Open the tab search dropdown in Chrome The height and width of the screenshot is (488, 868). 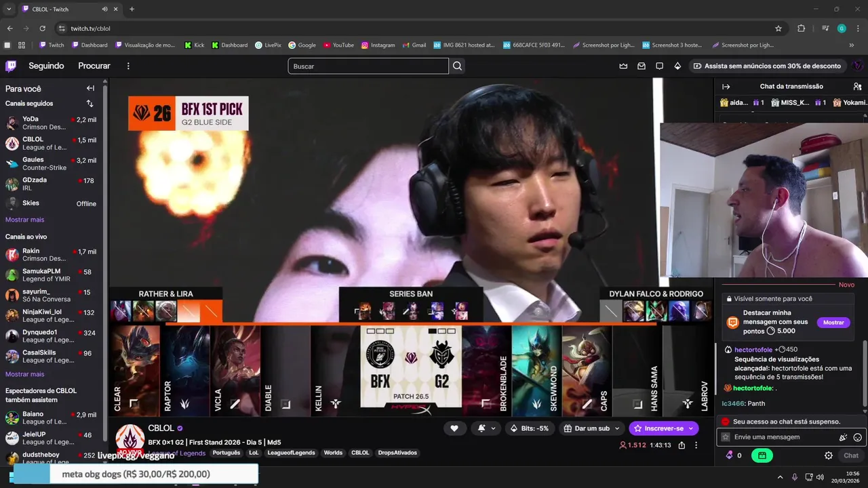(9, 9)
